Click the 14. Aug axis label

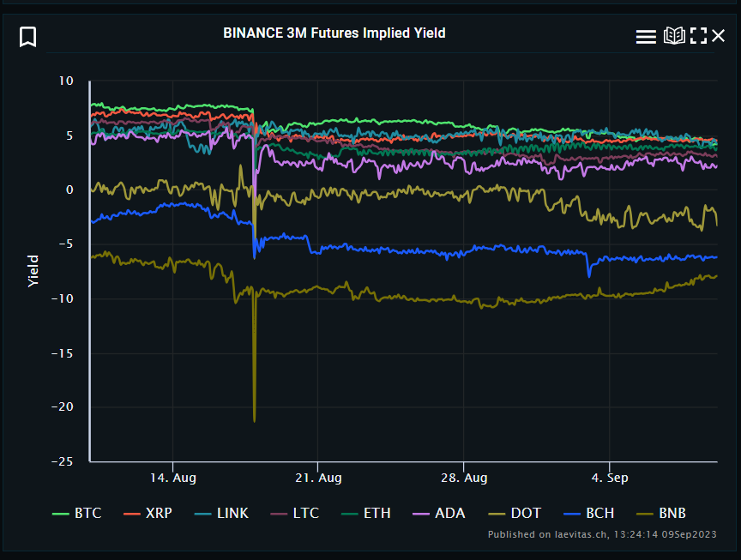click(173, 478)
